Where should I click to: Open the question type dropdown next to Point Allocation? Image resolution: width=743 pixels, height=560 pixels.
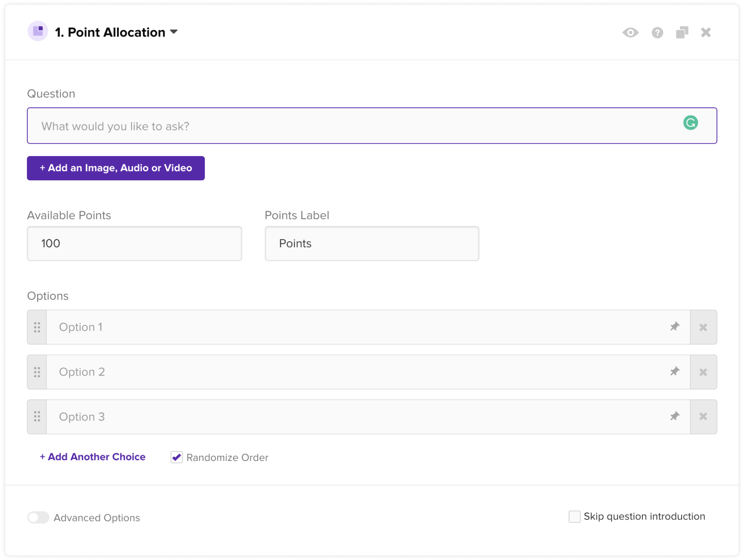(175, 32)
